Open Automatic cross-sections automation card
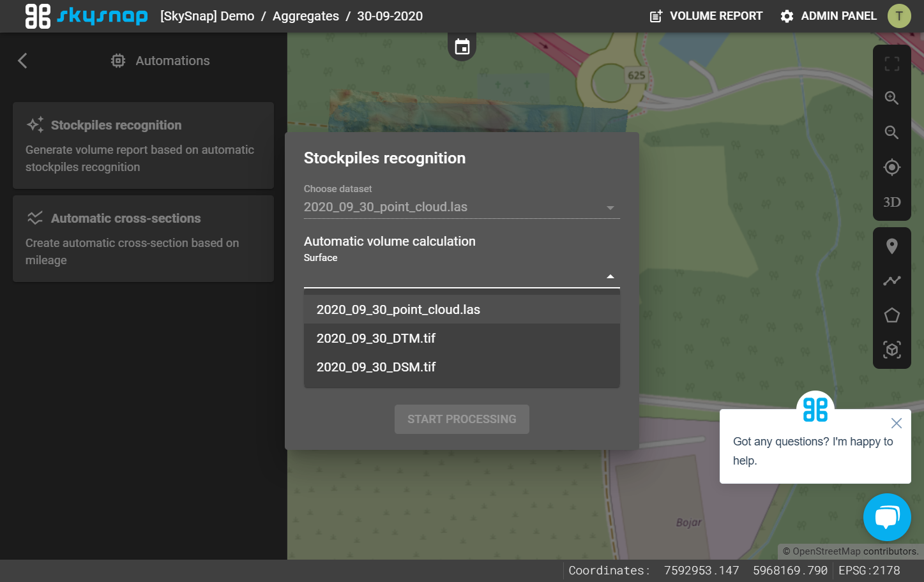Screen dimensions: 924x582 point(144,239)
